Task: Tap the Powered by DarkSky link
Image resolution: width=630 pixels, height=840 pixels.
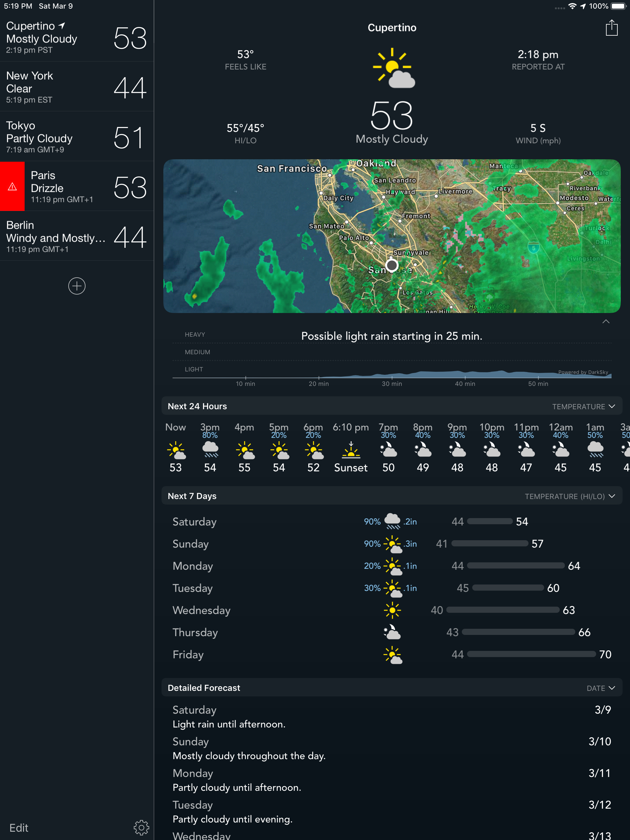Action: tap(583, 372)
